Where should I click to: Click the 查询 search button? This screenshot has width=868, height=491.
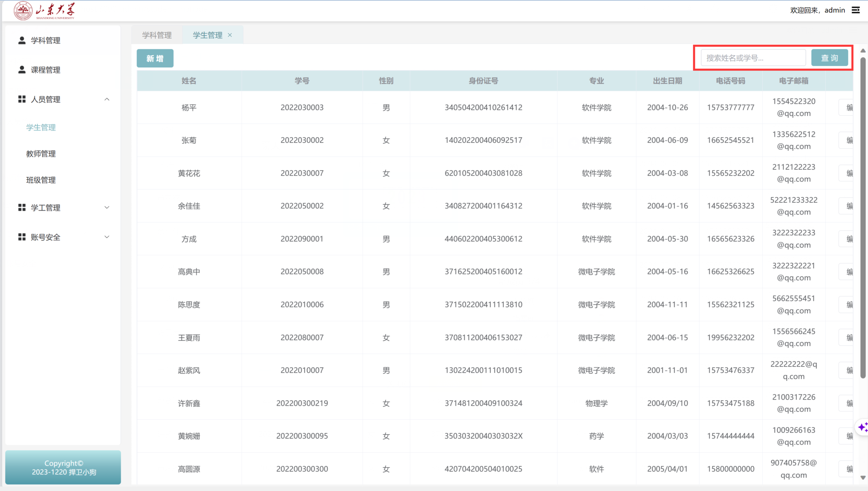(830, 58)
